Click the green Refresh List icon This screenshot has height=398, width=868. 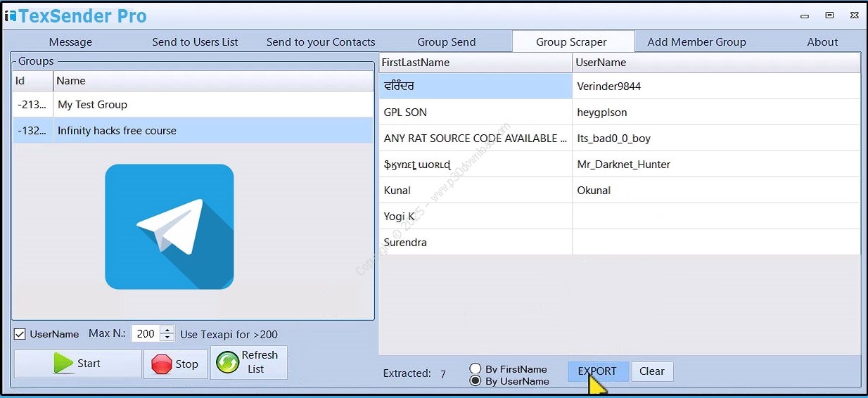click(x=228, y=363)
